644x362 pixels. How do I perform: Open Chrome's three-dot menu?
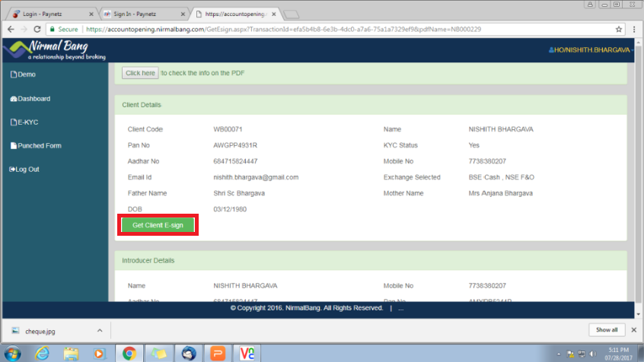[x=633, y=29]
